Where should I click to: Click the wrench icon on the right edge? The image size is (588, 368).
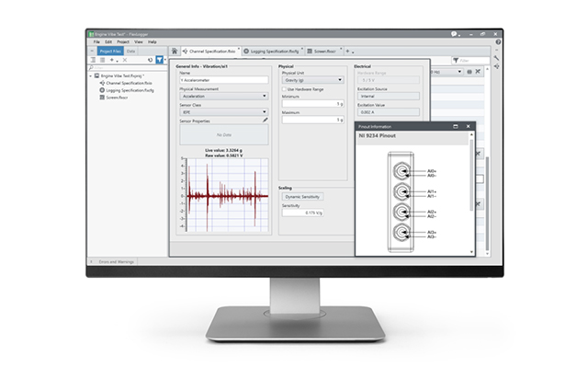click(x=496, y=58)
